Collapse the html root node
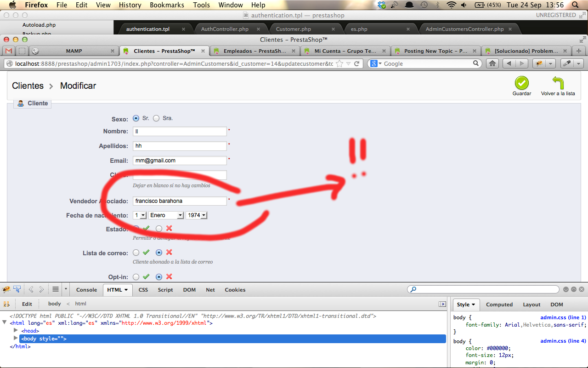This screenshot has height=368, width=588. click(x=5, y=323)
